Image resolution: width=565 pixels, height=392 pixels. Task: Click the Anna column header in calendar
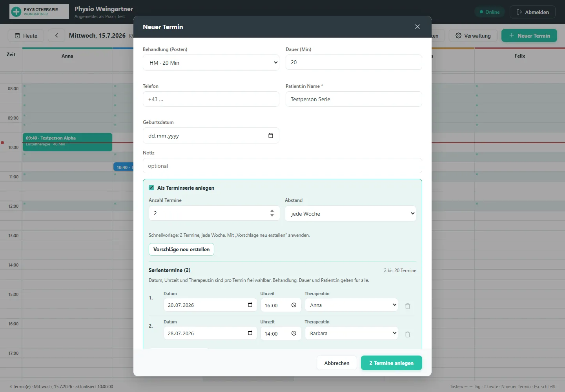[x=67, y=56]
